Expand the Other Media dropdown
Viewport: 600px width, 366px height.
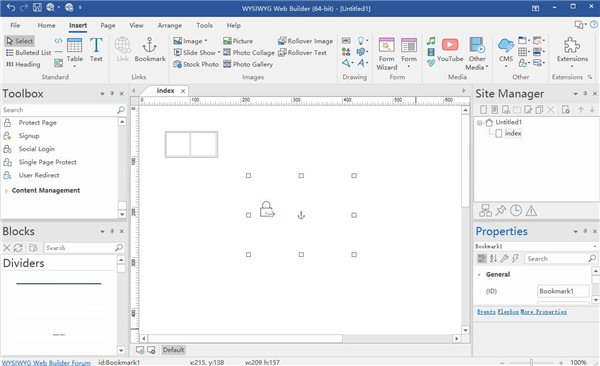[x=487, y=67]
